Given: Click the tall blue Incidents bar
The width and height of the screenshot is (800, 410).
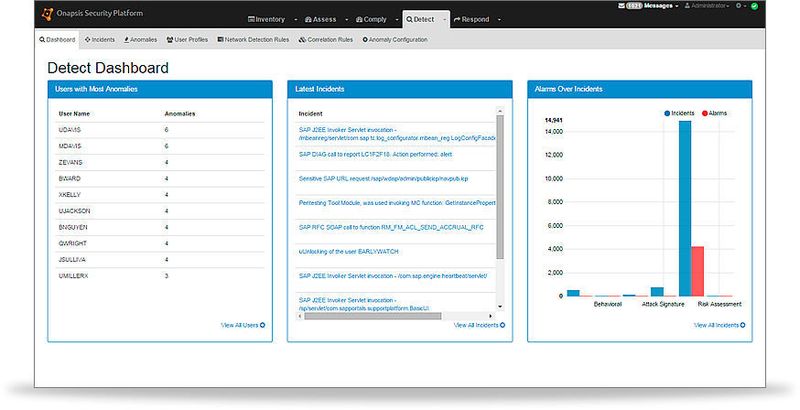Looking at the screenshot, I should [x=685, y=209].
